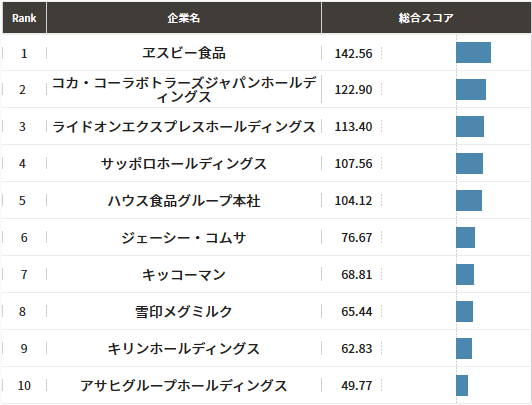Open キッコーマン company entry
This screenshot has height=405, width=532.
coord(184,275)
